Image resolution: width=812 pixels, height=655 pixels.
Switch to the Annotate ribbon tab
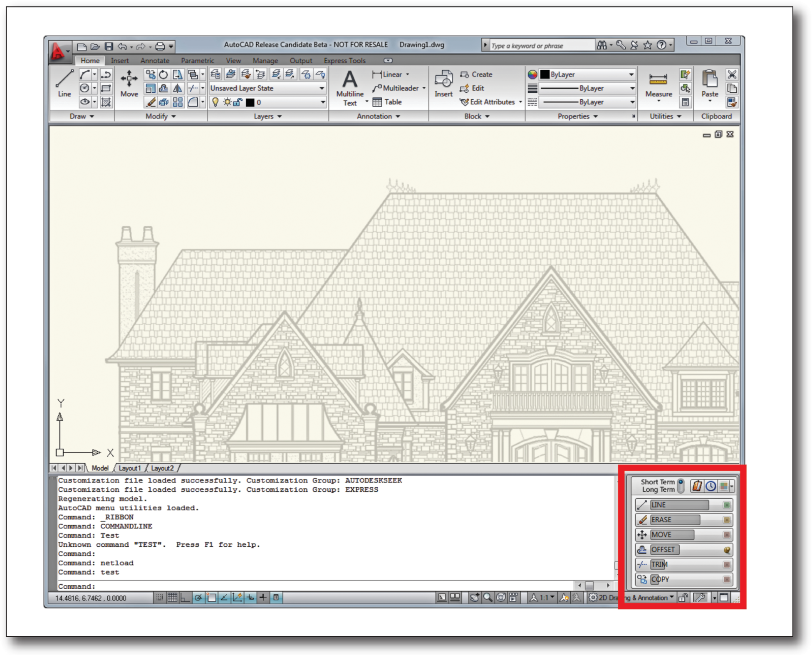tap(155, 61)
